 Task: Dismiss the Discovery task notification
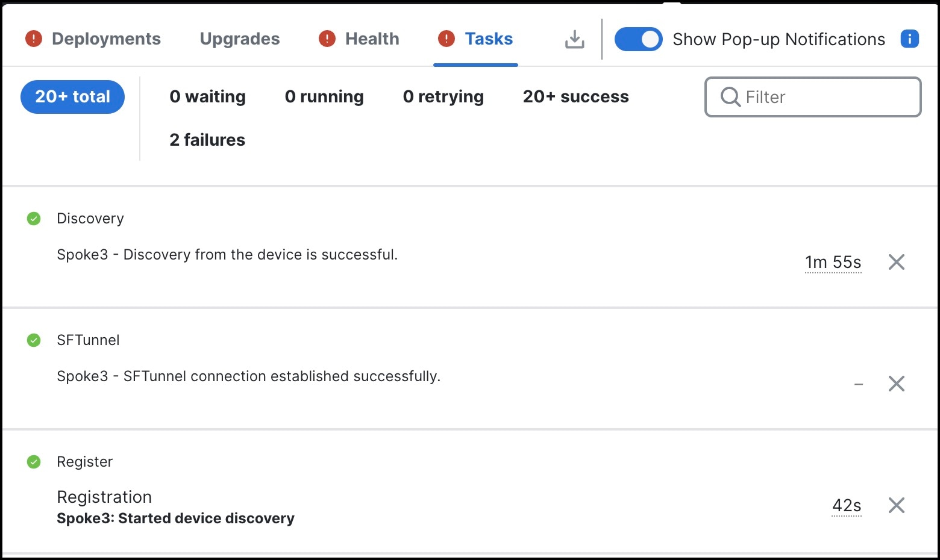coord(896,262)
